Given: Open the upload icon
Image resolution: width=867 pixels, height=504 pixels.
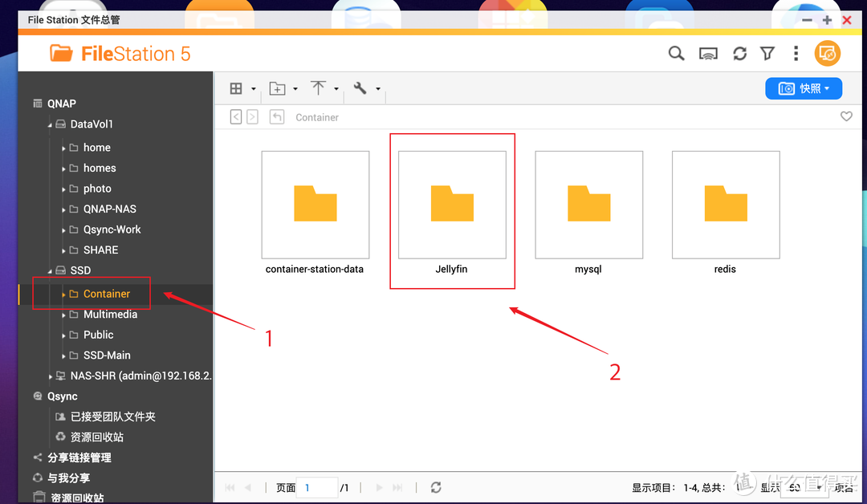Looking at the screenshot, I should [318, 87].
